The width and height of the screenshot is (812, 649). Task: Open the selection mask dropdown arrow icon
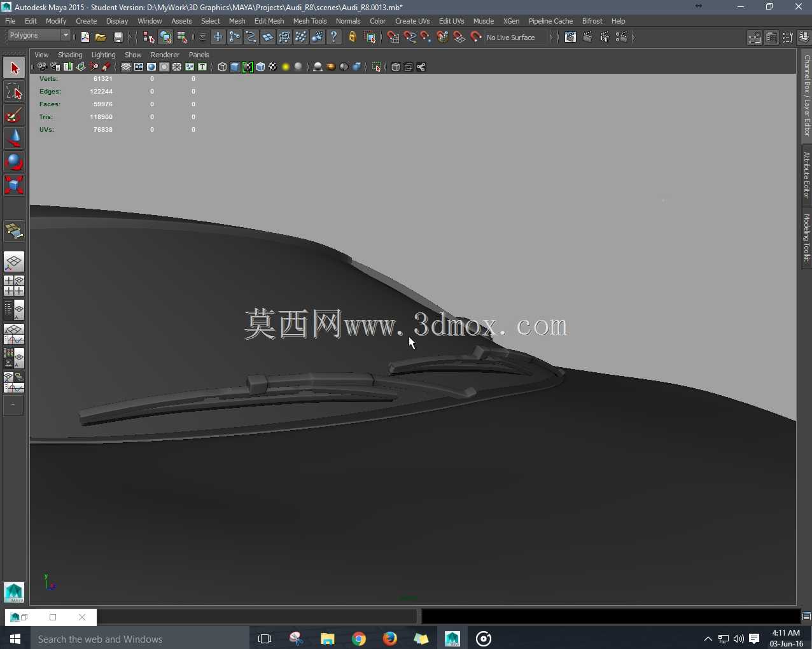(202, 38)
